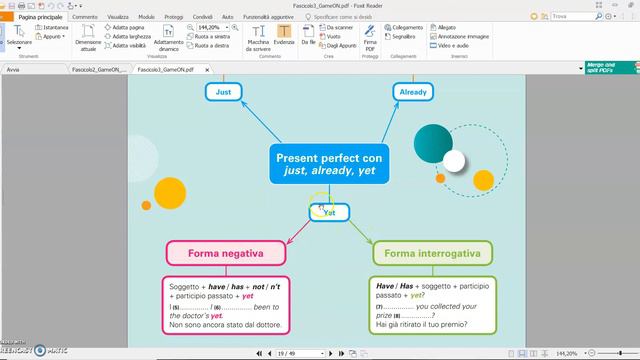Rotate the page with Ruota a destra
The width and height of the screenshot is (640, 360).
[x=208, y=46]
